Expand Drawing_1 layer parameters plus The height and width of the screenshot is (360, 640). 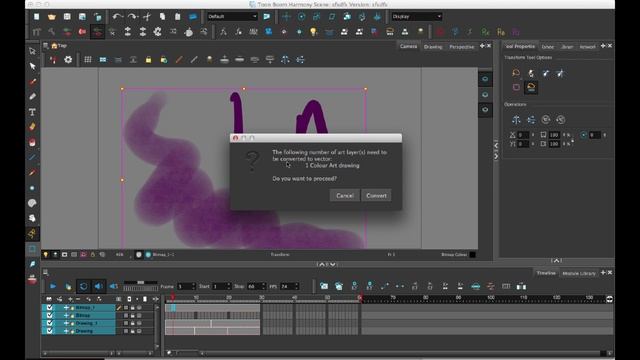point(66,323)
